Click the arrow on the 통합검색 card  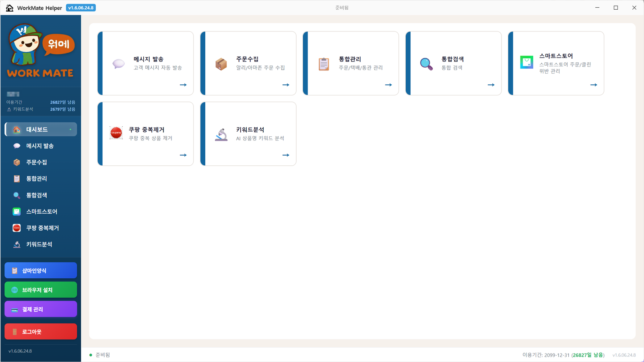491,85
